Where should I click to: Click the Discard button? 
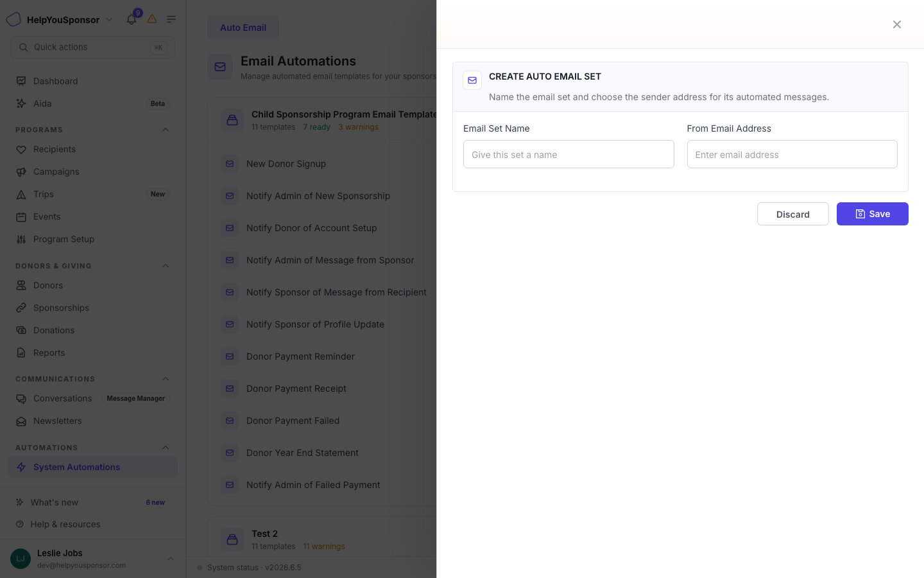pos(793,214)
